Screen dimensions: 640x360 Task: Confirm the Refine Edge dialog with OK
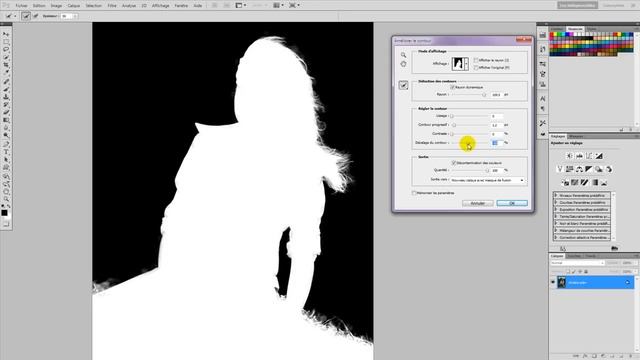click(x=512, y=203)
